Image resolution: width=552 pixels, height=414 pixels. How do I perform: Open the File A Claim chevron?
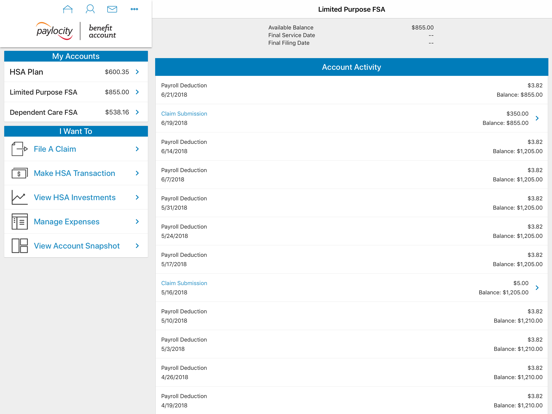(x=137, y=149)
